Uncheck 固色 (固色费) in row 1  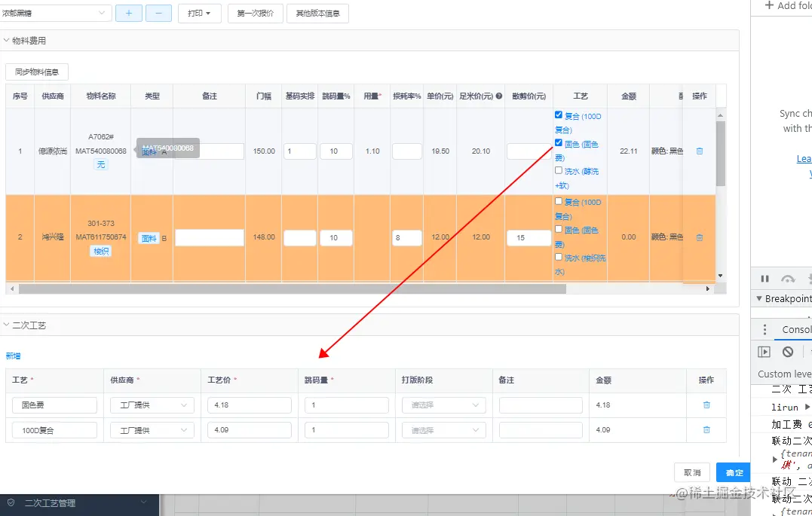[558, 143]
